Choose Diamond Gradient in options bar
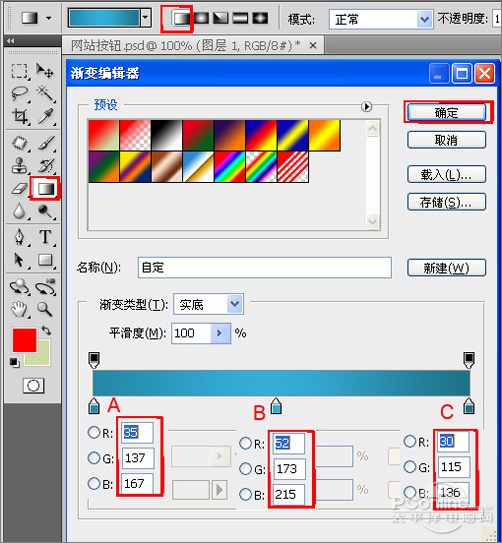The width and height of the screenshot is (502, 543). point(260,18)
